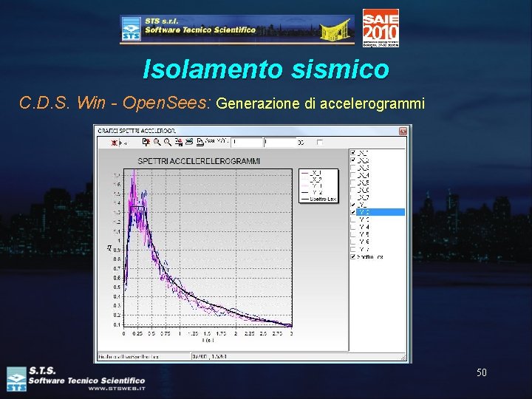The height and width of the screenshot is (399, 532).
Task: Click the S.T.S. logo at slide bottom
Action: pos(16,379)
